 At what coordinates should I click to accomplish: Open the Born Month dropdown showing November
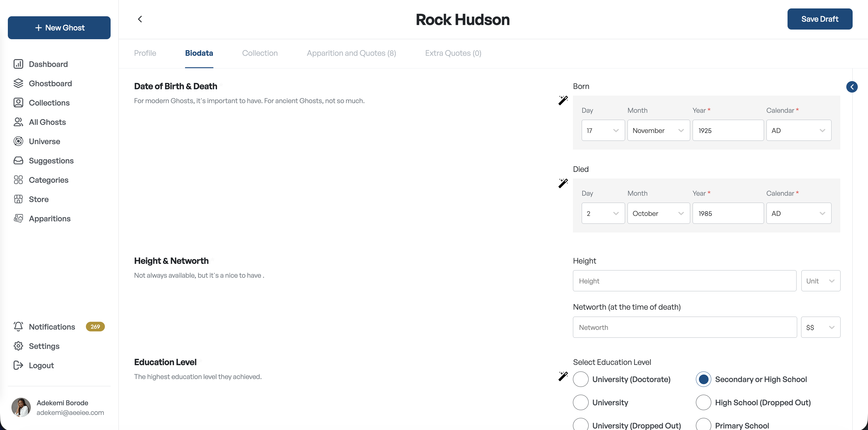coord(659,131)
